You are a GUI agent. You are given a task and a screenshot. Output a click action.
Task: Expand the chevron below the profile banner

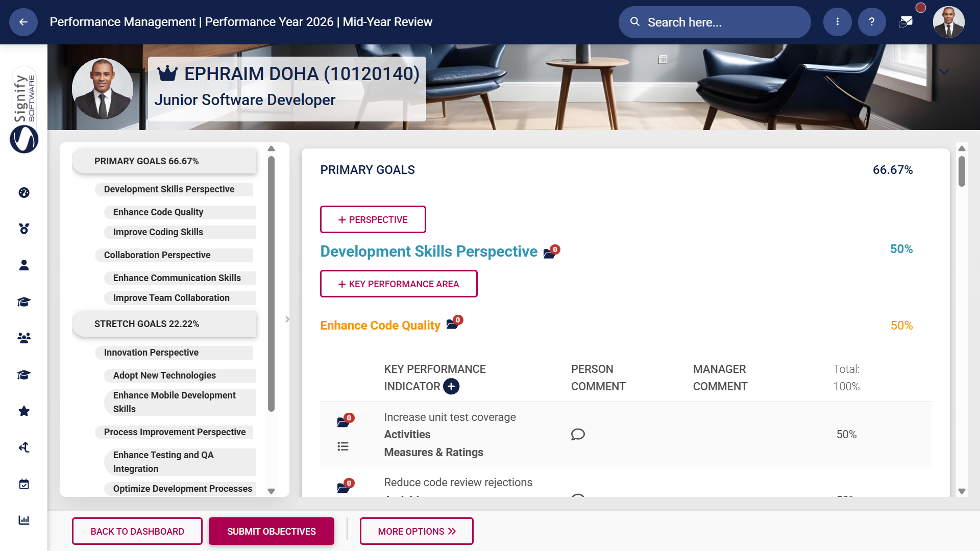[945, 72]
